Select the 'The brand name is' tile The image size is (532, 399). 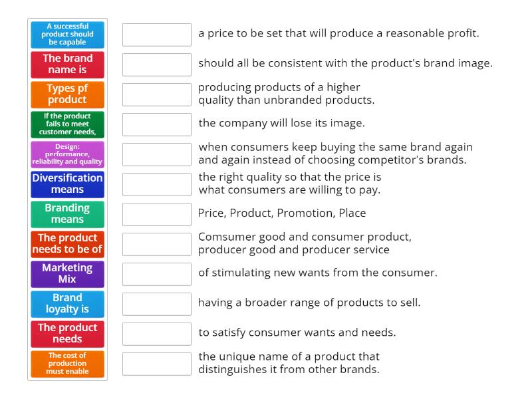pyautogui.click(x=67, y=65)
